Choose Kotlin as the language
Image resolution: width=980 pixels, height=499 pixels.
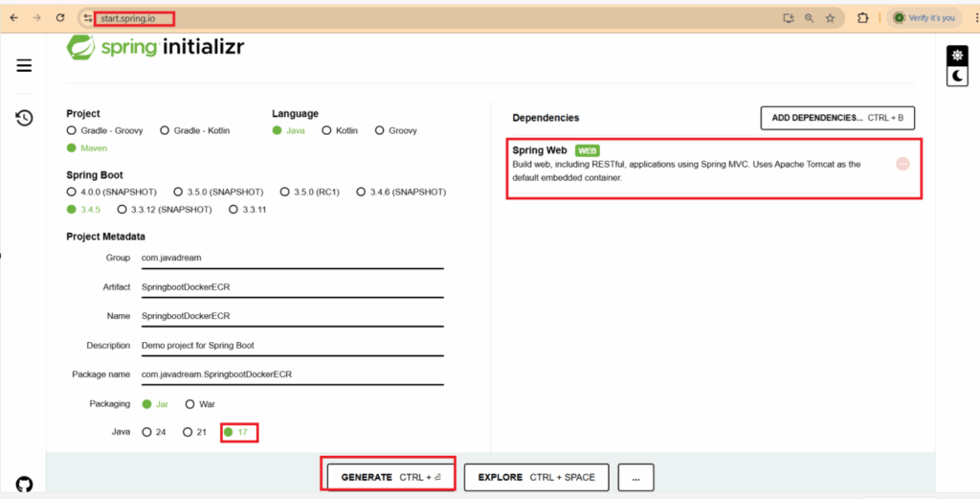click(x=340, y=130)
